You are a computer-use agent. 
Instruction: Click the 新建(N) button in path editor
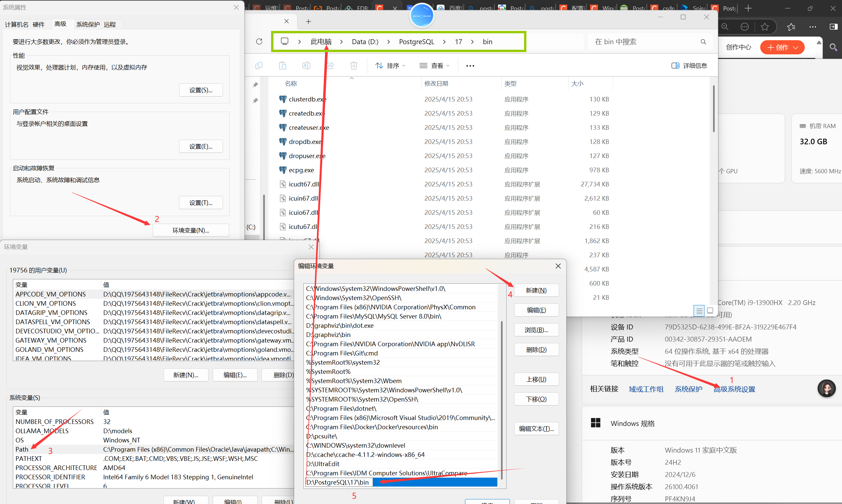(x=536, y=291)
